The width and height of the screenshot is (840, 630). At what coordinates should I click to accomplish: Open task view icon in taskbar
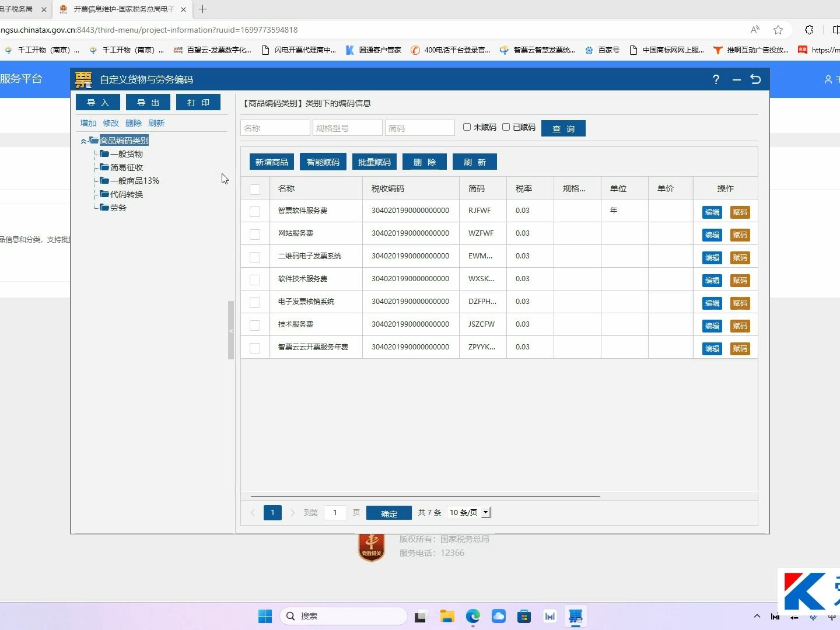point(421,616)
